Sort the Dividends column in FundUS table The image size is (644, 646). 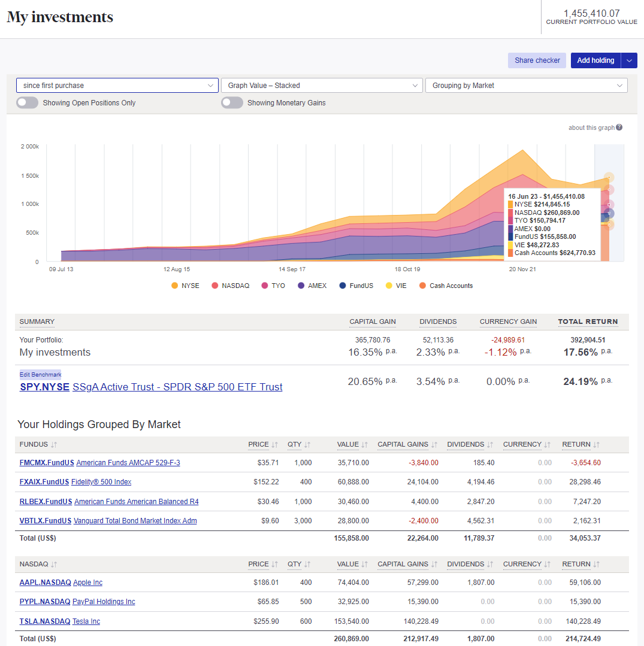click(469, 444)
